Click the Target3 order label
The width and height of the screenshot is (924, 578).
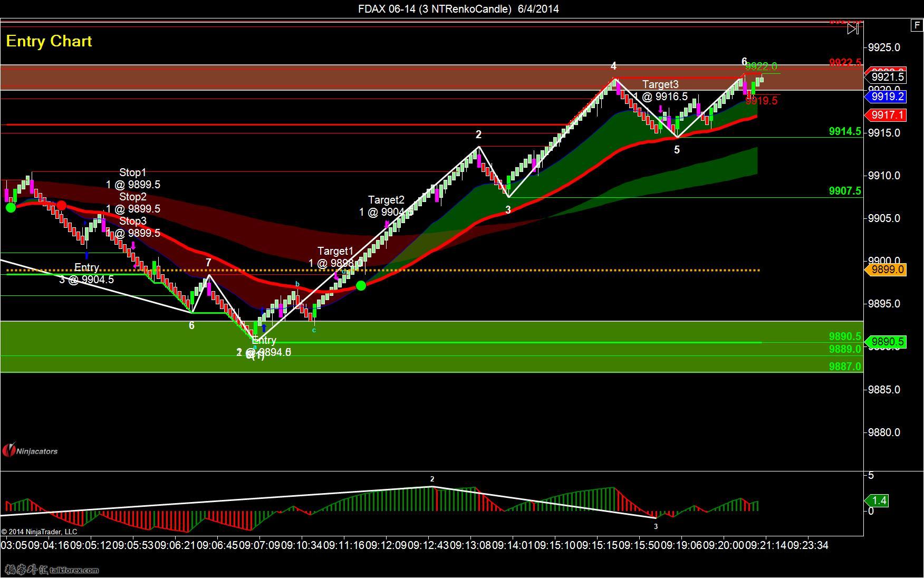click(660, 90)
